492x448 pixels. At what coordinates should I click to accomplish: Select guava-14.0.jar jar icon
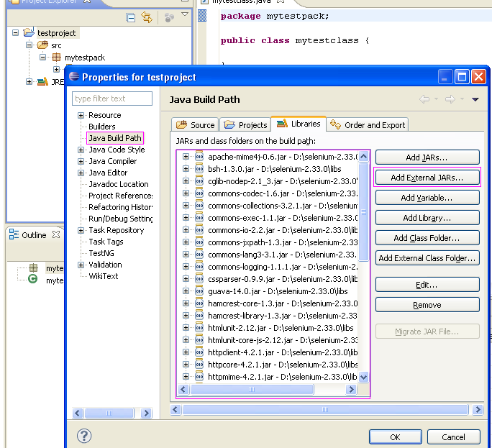pyautogui.click(x=199, y=291)
